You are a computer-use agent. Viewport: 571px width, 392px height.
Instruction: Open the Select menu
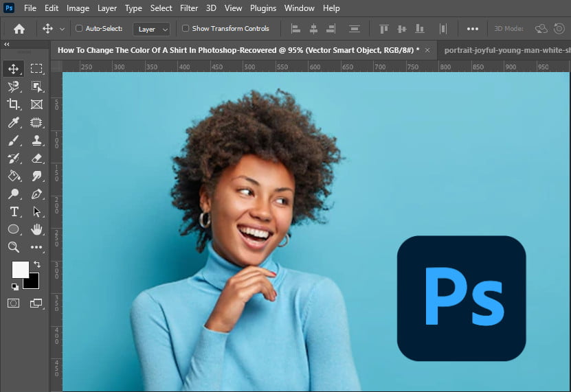pos(161,8)
